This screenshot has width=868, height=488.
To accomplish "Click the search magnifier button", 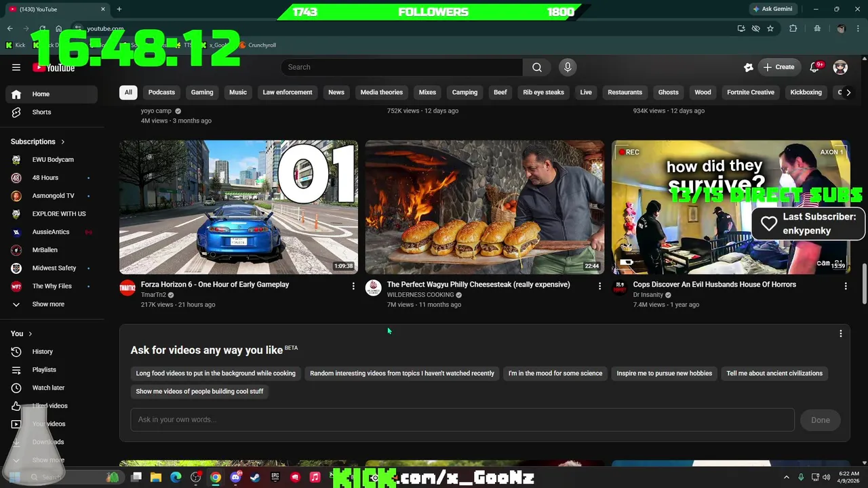I will [x=537, y=67].
